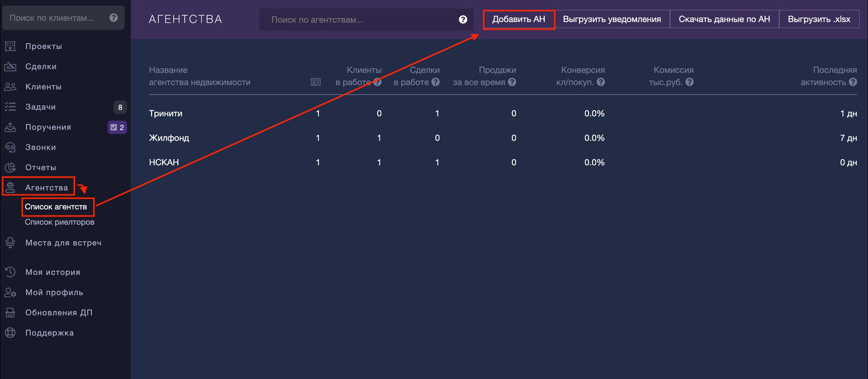
Task: Click help icon next to Сделки в работе
Action: 435,82
